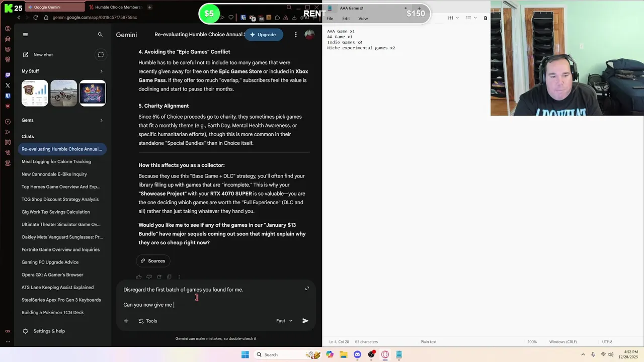Screen dimensions: 644x362
Task: Open the Tools menu in prompt box
Action: click(148, 321)
